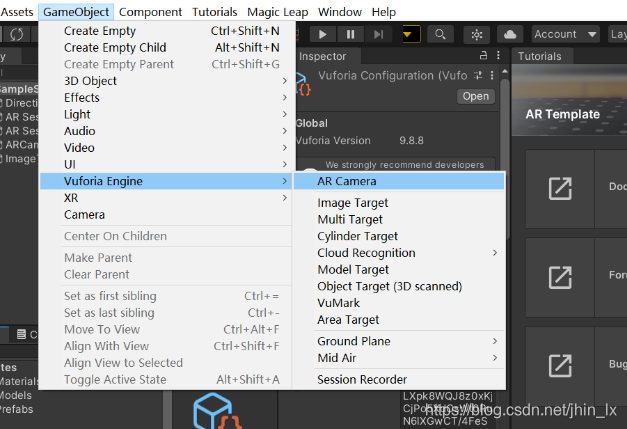
Task: Click the Open button in Inspector
Action: pyautogui.click(x=475, y=96)
